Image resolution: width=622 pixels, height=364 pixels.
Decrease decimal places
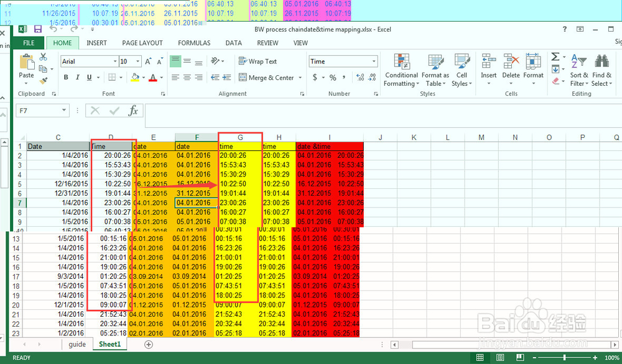click(x=372, y=78)
